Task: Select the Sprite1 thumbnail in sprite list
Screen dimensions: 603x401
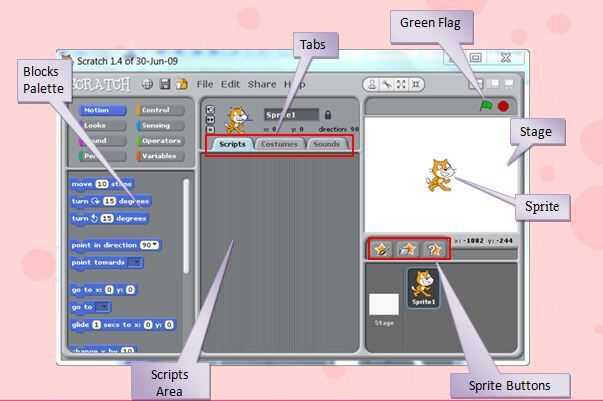Action: pyautogui.click(x=423, y=288)
